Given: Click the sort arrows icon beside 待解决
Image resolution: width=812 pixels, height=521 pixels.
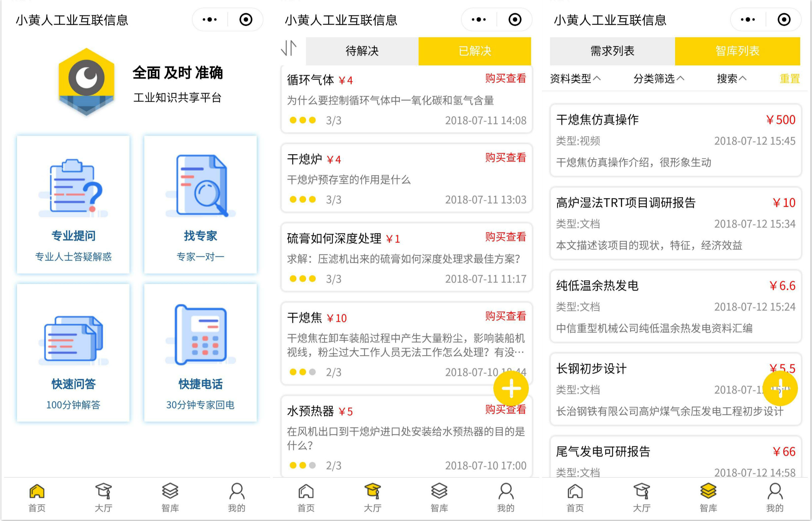Looking at the screenshot, I should [x=289, y=48].
